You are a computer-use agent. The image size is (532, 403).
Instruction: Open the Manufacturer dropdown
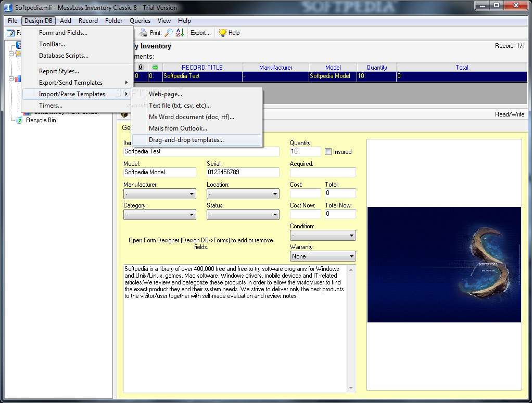[x=159, y=194]
